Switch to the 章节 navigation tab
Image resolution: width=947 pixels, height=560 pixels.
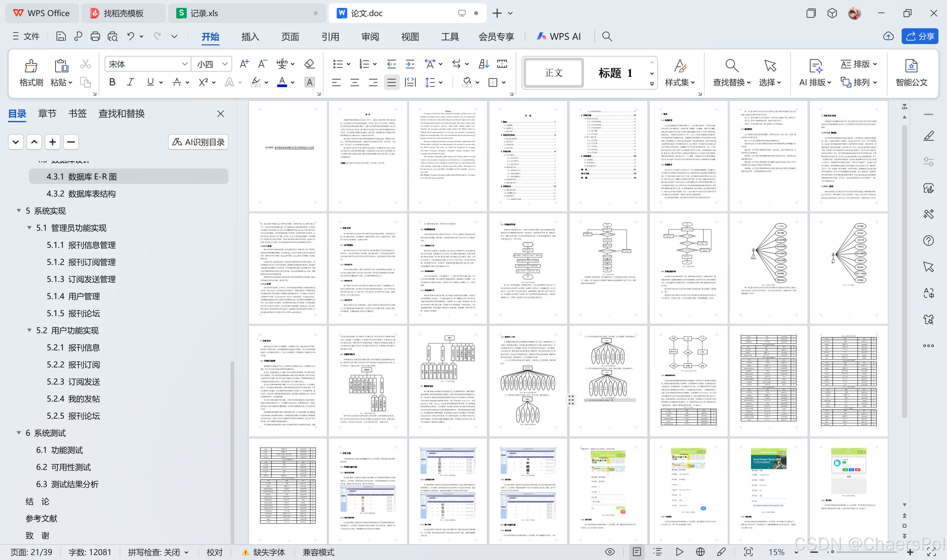(47, 114)
